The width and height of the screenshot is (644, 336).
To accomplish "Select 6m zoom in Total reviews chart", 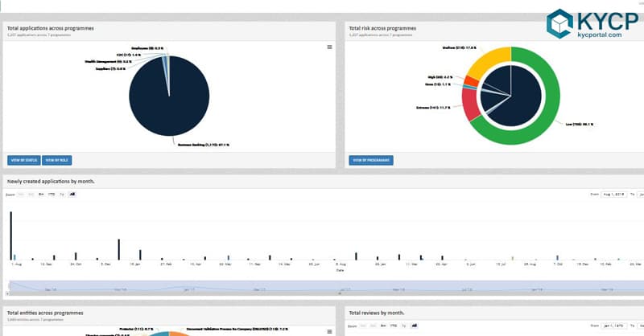I will pos(383,326).
